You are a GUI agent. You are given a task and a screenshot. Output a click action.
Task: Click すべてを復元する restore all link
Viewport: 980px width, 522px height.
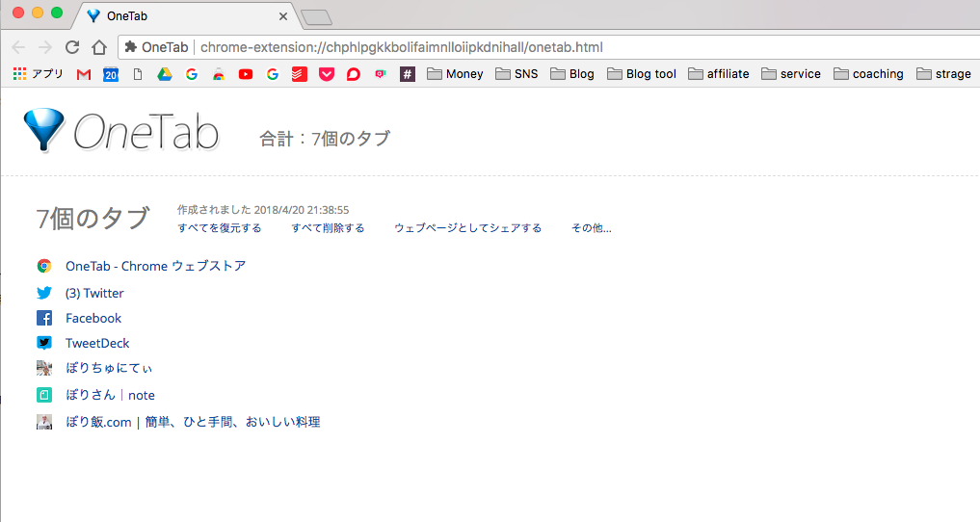pos(220,228)
